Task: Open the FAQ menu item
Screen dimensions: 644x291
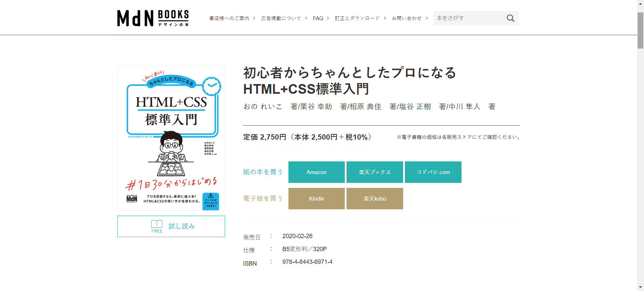Action: click(321, 18)
